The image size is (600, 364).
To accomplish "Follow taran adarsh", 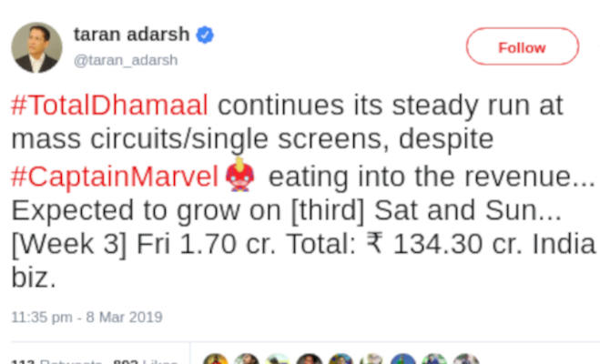I will coord(522,46).
